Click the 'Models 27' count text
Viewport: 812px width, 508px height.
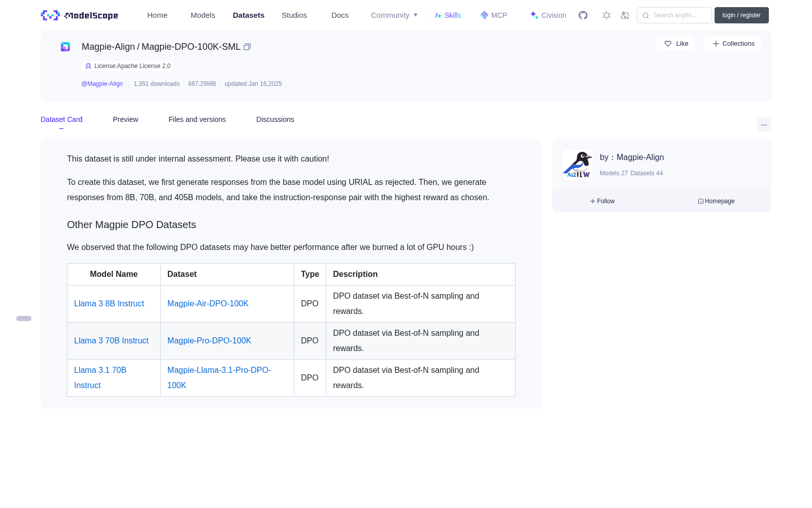pyautogui.click(x=614, y=173)
